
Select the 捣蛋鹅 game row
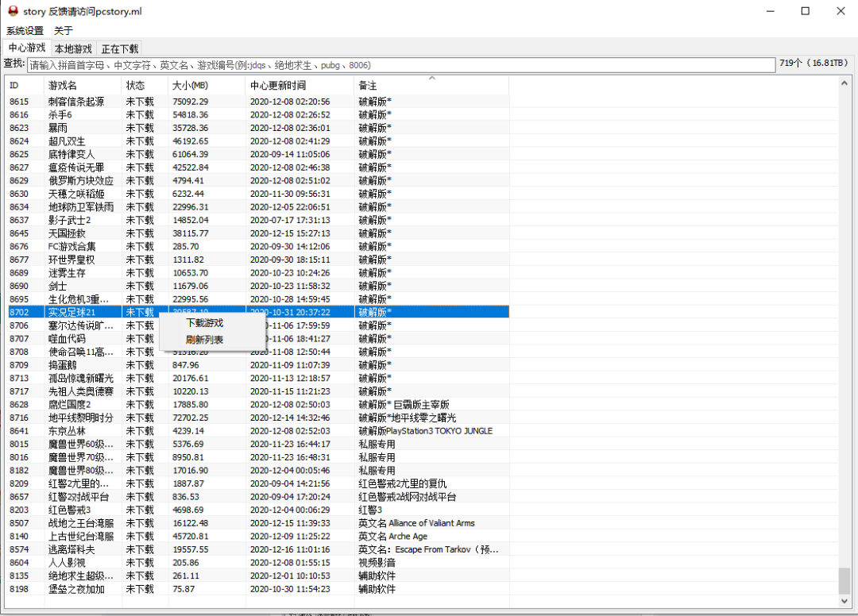pyautogui.click(x=257, y=364)
